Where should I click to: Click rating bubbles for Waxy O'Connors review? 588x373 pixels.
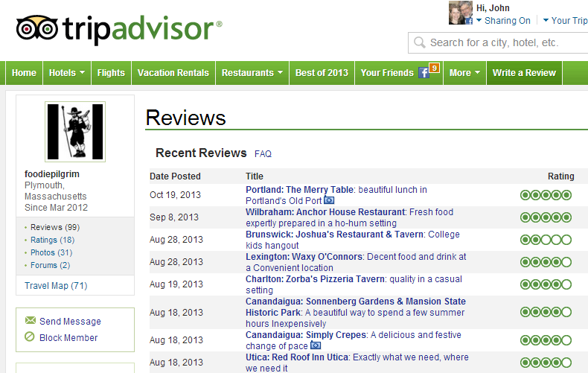pyautogui.click(x=546, y=262)
